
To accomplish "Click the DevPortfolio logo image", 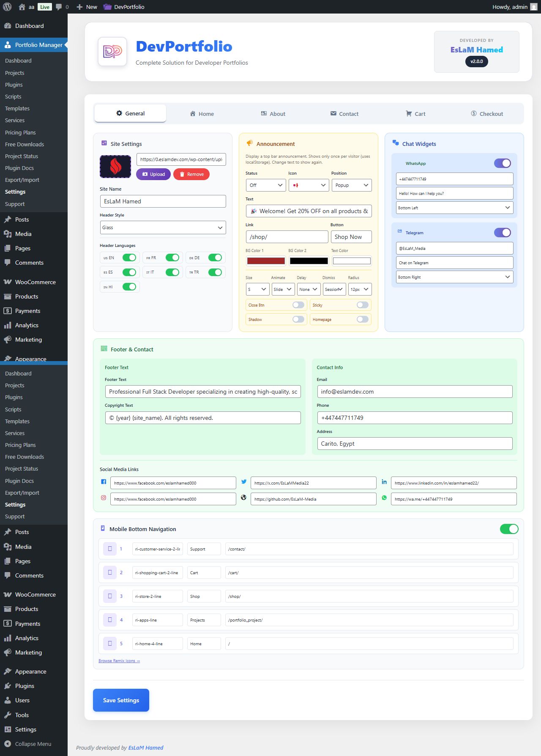I will [x=112, y=52].
